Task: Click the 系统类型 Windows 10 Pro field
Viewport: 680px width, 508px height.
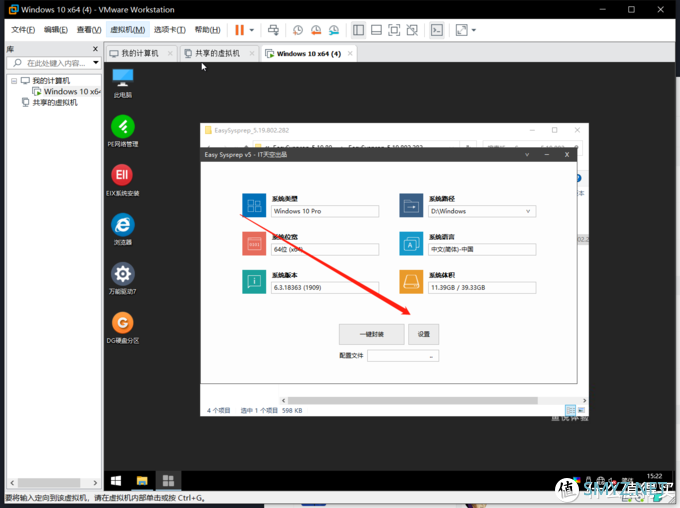Action: 325,211
